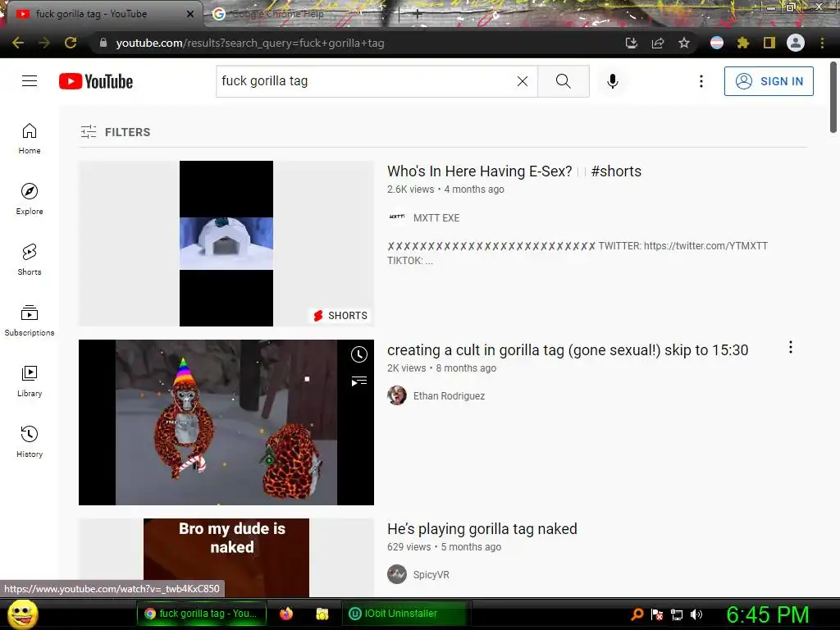Expand the FILTERS options

(115, 132)
